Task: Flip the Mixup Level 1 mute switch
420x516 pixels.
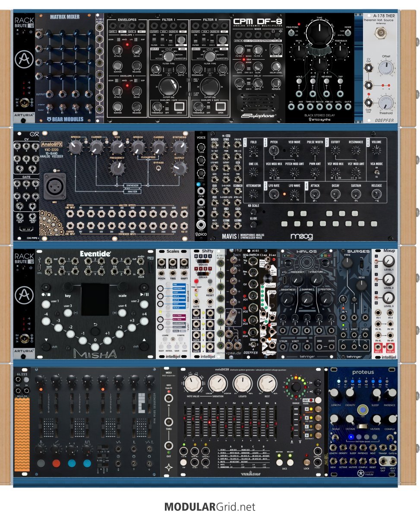Action: (377, 261)
